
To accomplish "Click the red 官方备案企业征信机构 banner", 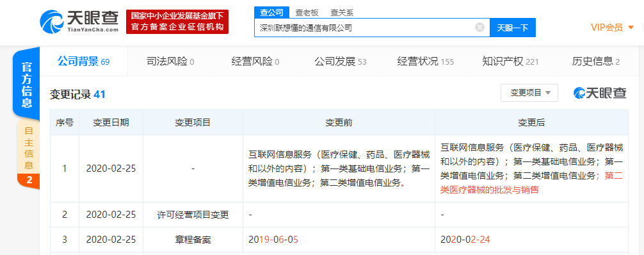I will click(177, 22).
